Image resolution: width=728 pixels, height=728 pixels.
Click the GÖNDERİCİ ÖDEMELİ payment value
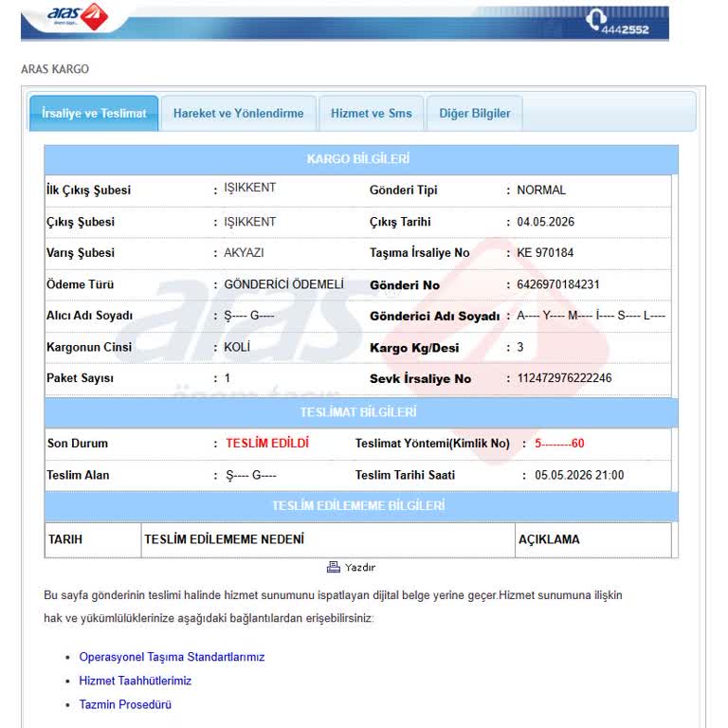[284, 284]
